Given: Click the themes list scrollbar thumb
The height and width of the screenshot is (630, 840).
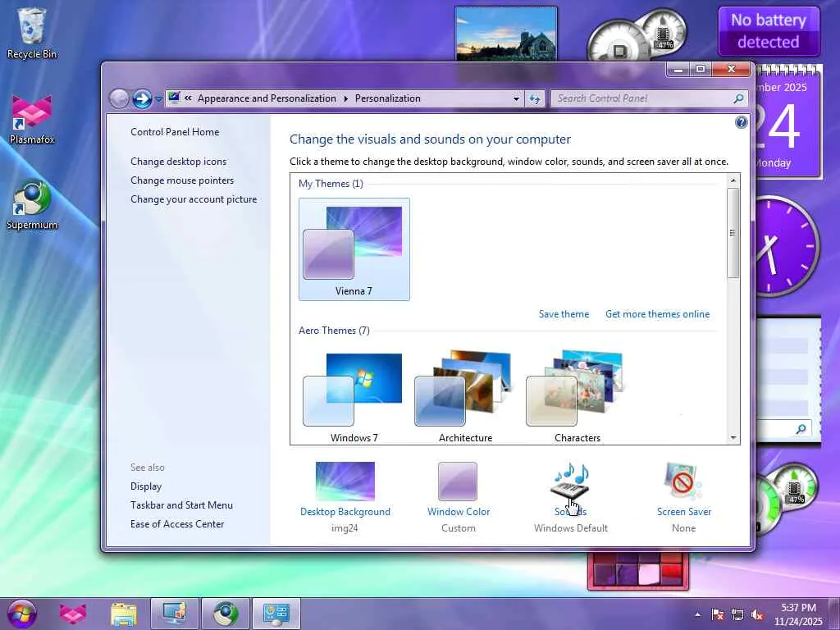Looking at the screenshot, I should (x=733, y=232).
